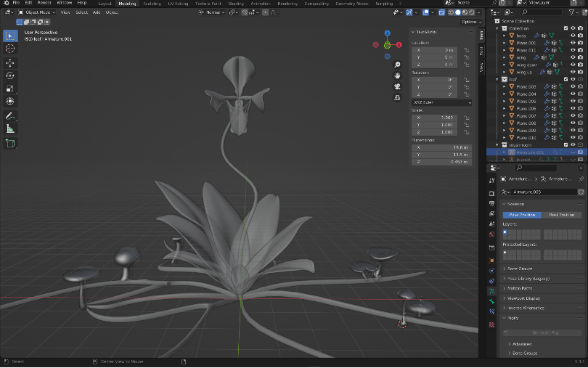Open XYZ Euler rotation mode dropdown

pyautogui.click(x=442, y=102)
